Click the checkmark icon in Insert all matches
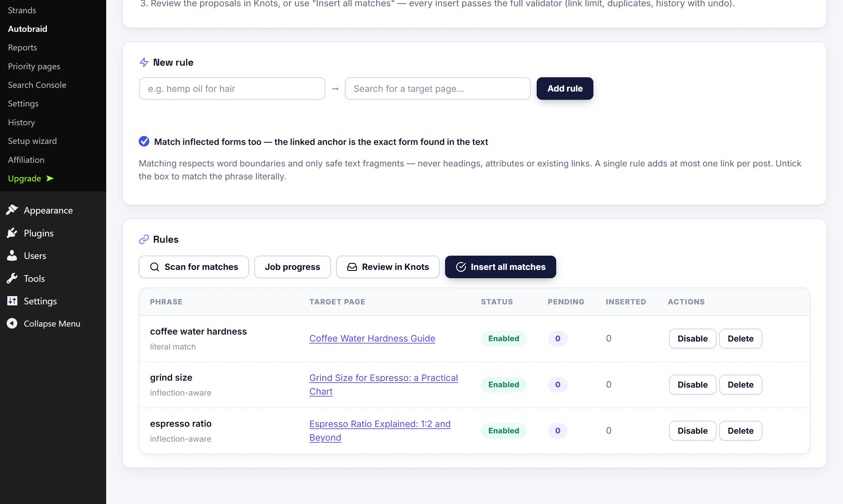843x504 pixels. pyautogui.click(x=461, y=267)
